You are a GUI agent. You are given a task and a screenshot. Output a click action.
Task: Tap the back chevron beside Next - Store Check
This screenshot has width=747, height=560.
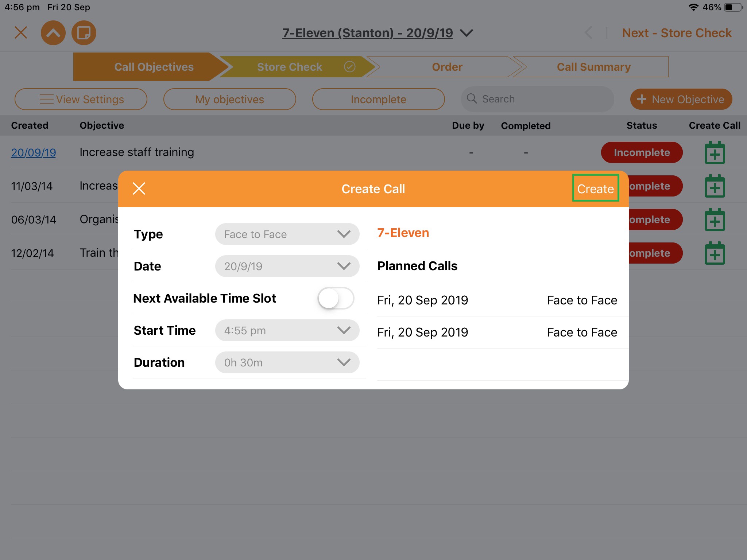coord(588,33)
